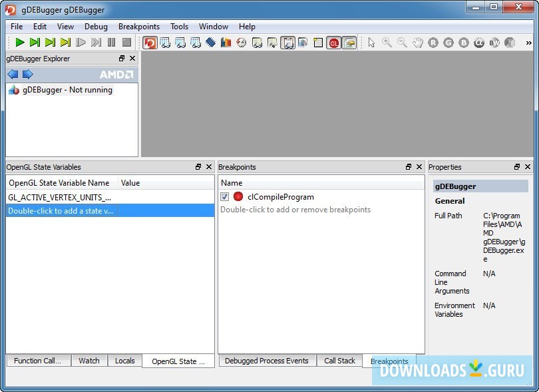Expand hidden toolbar items with the chevron arrows
Image resolution: width=539 pixels, height=392 pixels.
tap(529, 42)
